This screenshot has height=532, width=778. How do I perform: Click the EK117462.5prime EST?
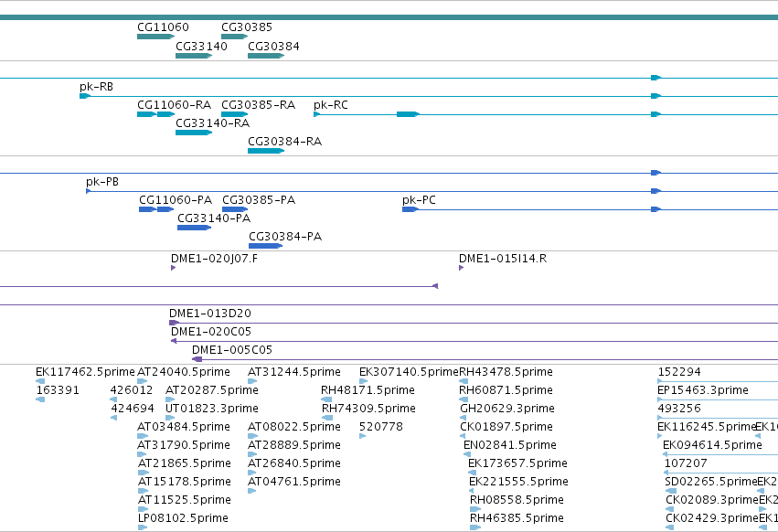[x=40, y=381]
